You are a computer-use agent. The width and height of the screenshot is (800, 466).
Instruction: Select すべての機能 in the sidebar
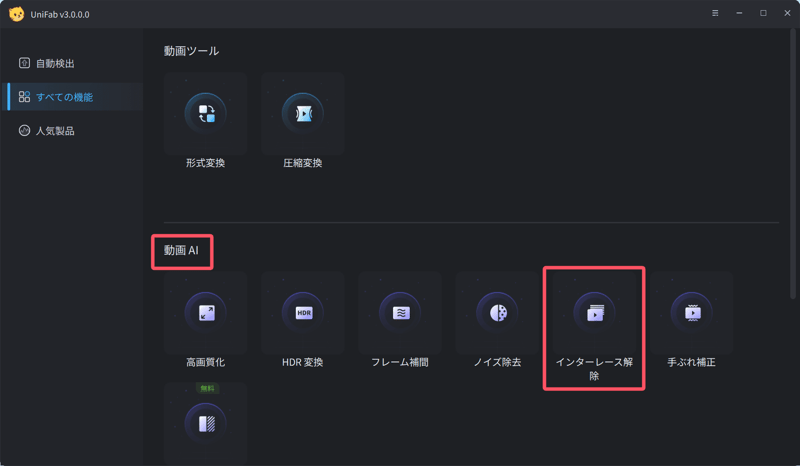pos(64,97)
